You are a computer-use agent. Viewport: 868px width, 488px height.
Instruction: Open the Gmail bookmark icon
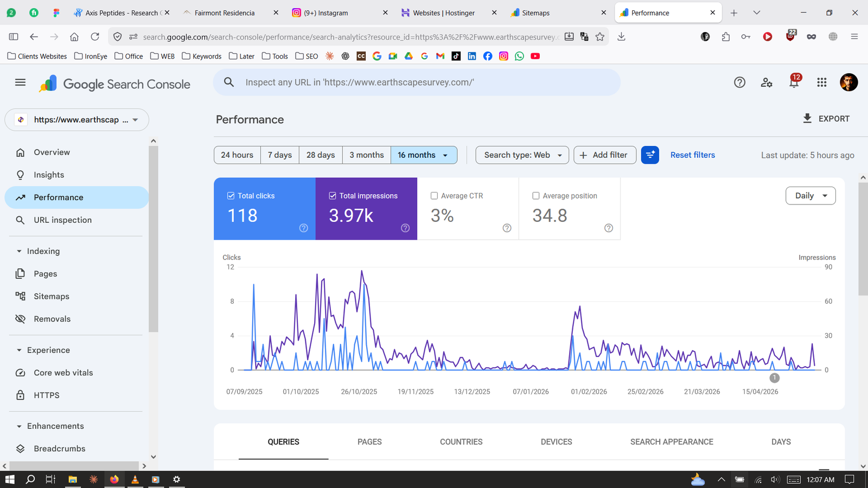tap(441, 56)
